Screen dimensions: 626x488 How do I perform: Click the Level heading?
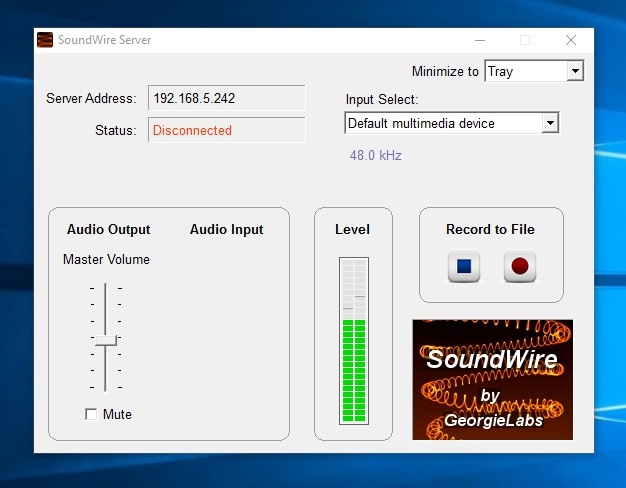coord(353,229)
